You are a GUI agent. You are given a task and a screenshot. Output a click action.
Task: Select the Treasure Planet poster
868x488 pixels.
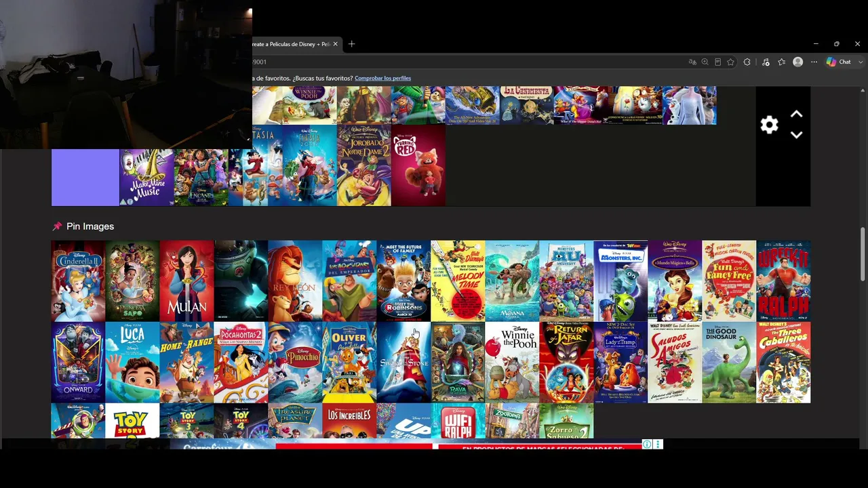click(295, 421)
